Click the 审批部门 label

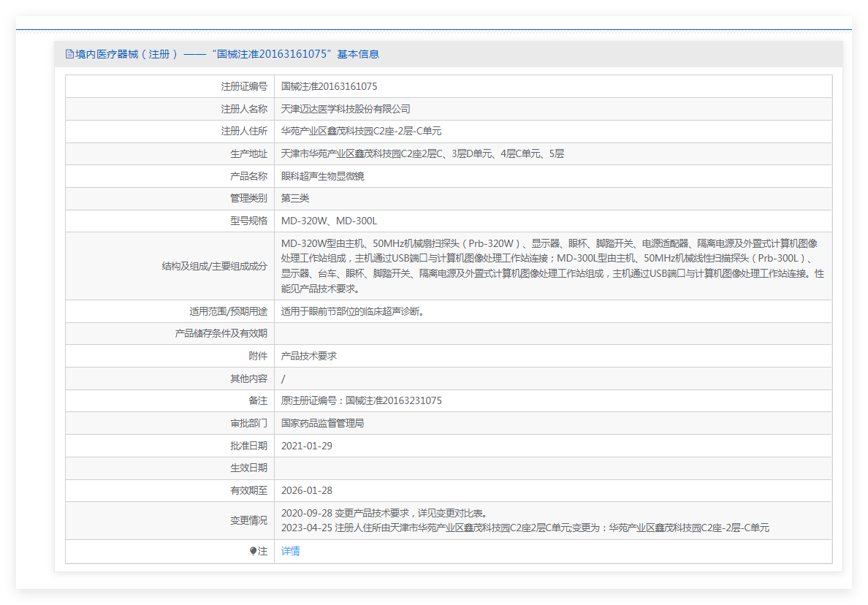click(x=248, y=424)
